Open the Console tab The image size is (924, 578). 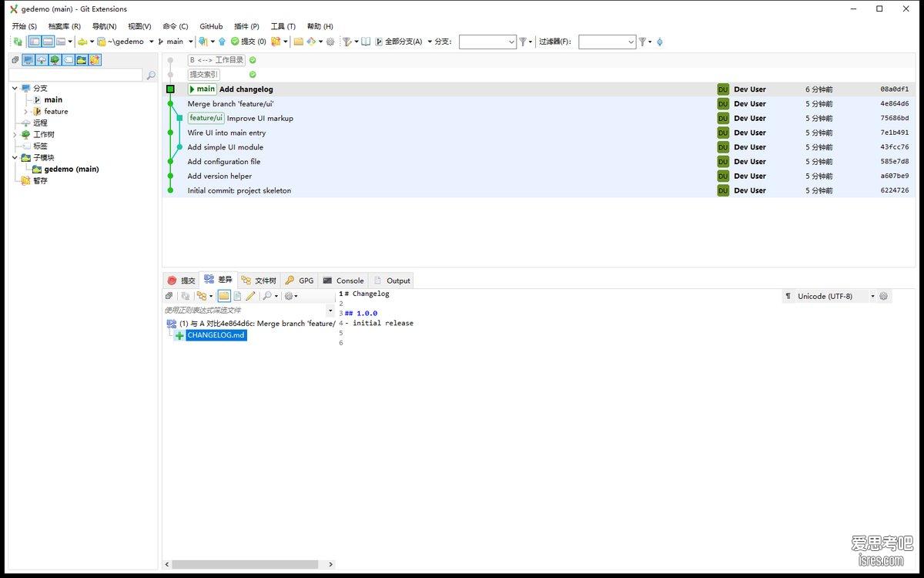click(x=343, y=281)
